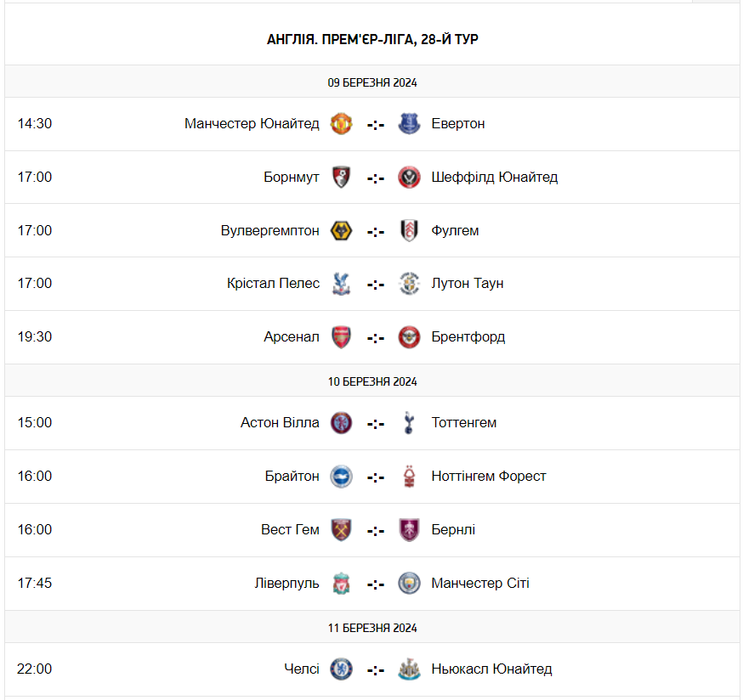Click the Tottenham cockerel crest icon
The width and height of the screenshot is (743, 700).
(x=409, y=423)
